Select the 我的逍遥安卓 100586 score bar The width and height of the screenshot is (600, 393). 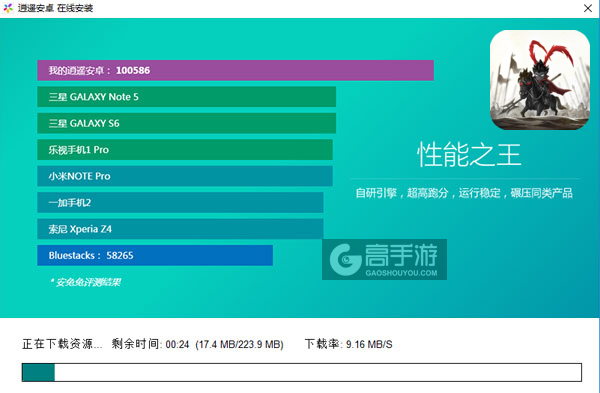(x=235, y=70)
